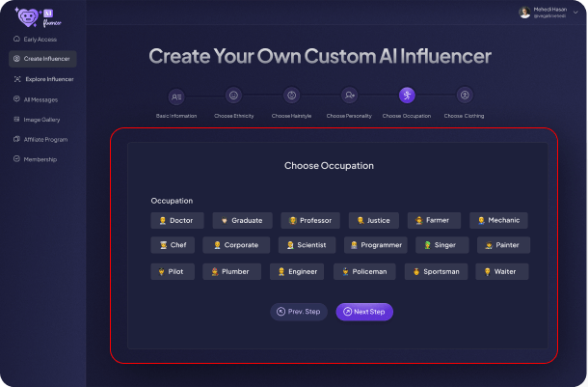
Task: Click the Choose Personality step label
Action: (x=349, y=116)
